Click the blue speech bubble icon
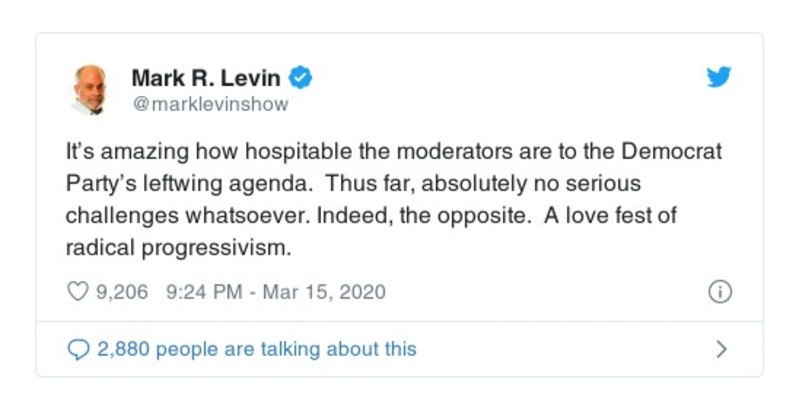 click(x=78, y=349)
